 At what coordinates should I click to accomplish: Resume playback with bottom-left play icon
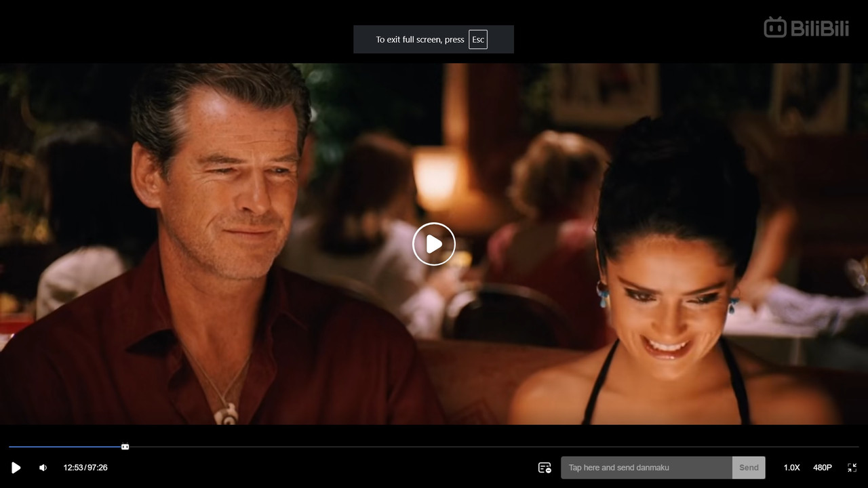[16, 468]
